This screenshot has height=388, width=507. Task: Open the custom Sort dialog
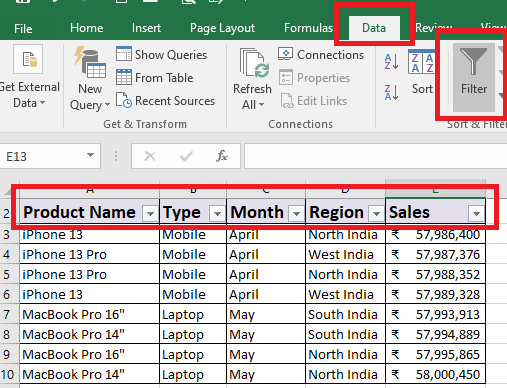[421, 72]
